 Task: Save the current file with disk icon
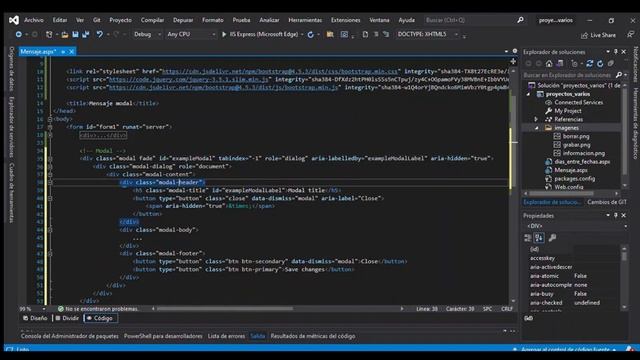pos(75,35)
